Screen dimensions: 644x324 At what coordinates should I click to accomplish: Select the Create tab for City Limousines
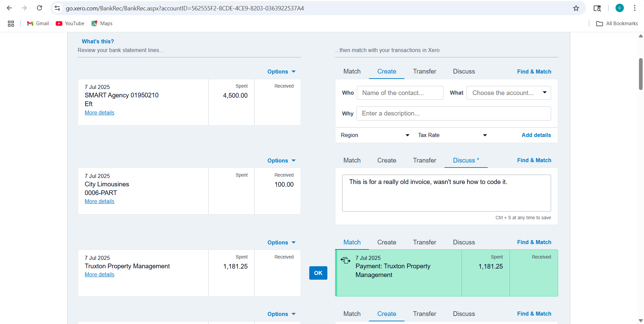click(x=387, y=160)
